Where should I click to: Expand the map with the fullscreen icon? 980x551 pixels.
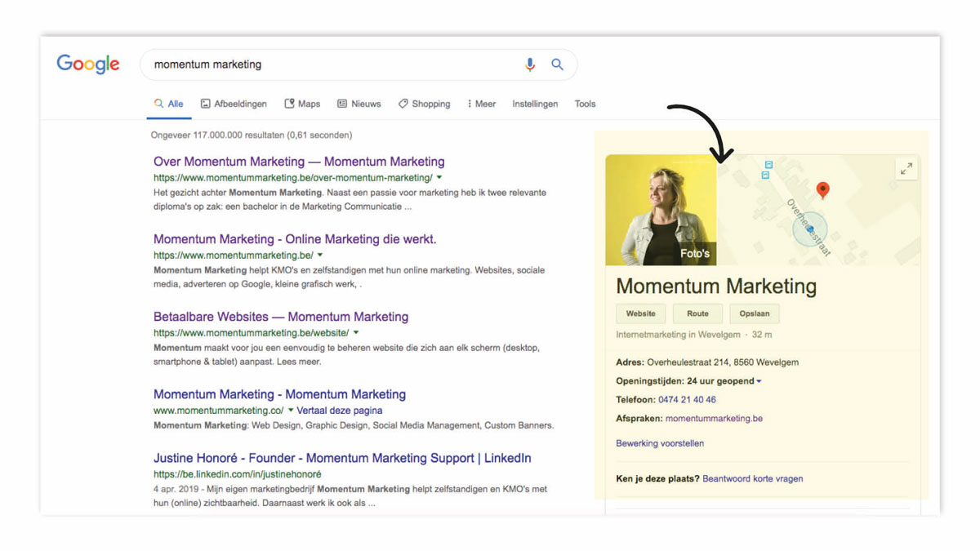click(906, 169)
